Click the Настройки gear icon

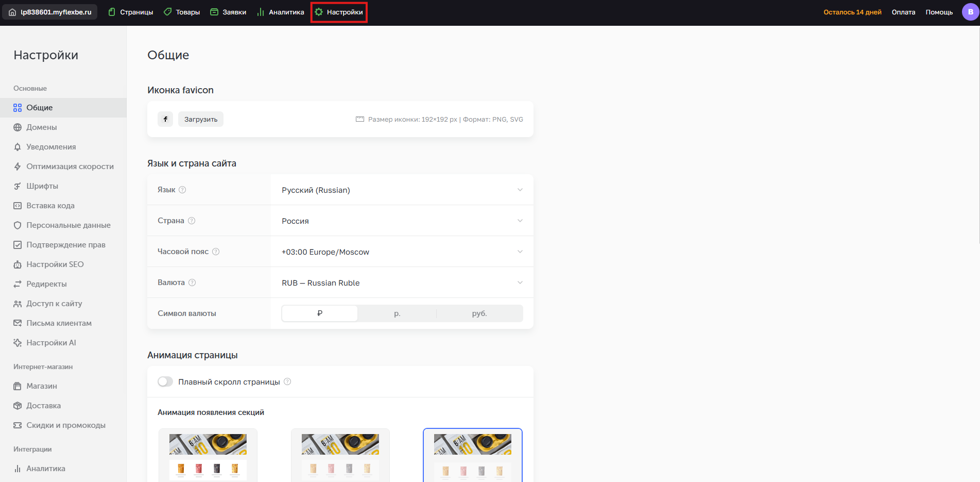[x=319, y=12]
